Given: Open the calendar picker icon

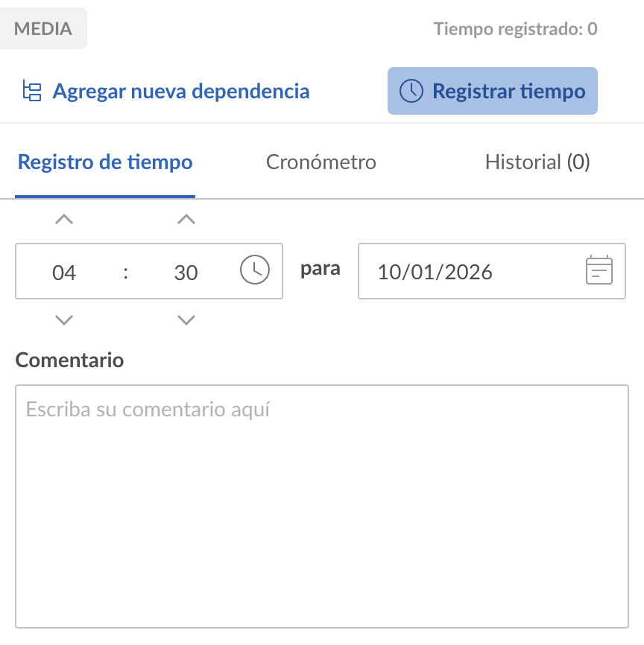Looking at the screenshot, I should click(599, 270).
